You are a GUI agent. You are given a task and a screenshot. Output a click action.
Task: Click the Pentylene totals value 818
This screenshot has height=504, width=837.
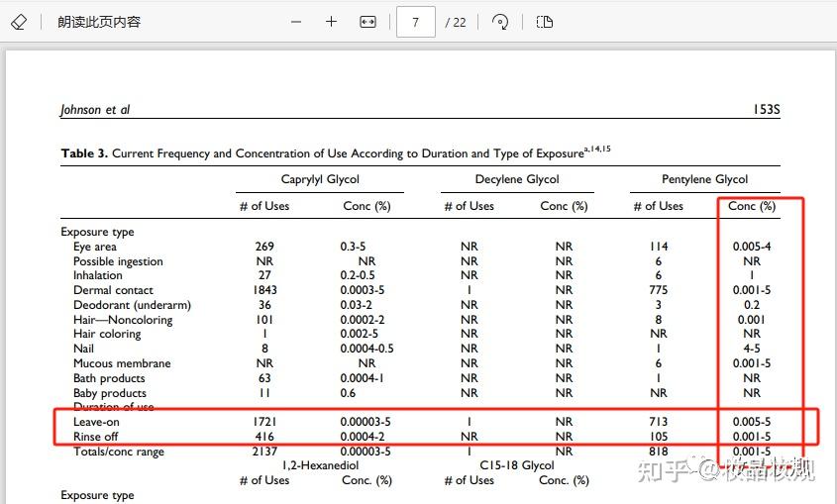point(658,452)
